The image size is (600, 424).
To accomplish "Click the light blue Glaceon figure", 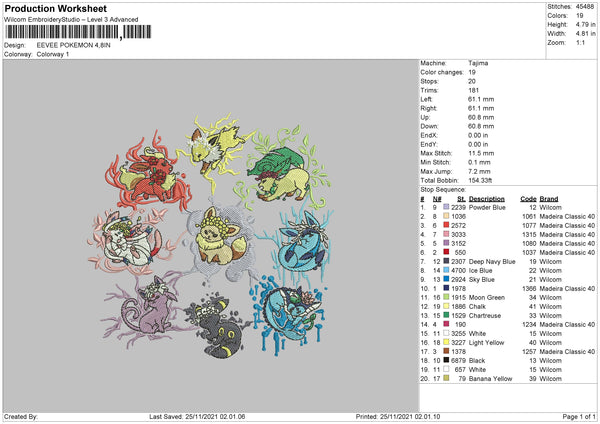I will click(x=300, y=243).
